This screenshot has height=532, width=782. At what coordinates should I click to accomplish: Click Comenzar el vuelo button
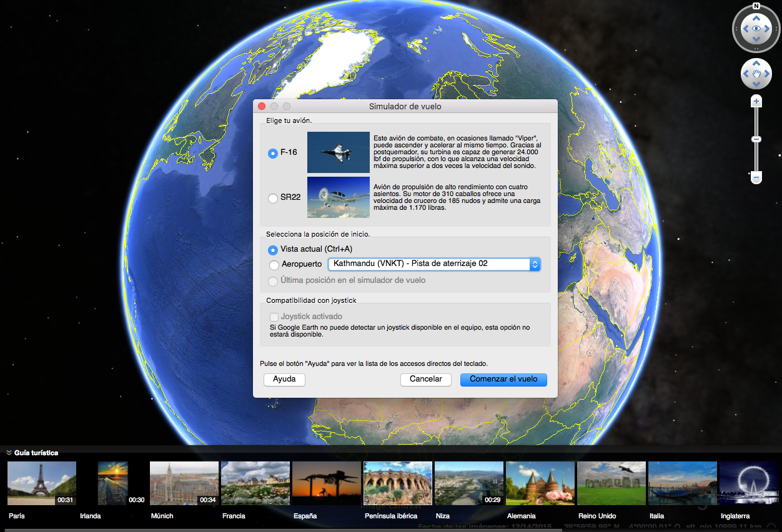pos(503,380)
